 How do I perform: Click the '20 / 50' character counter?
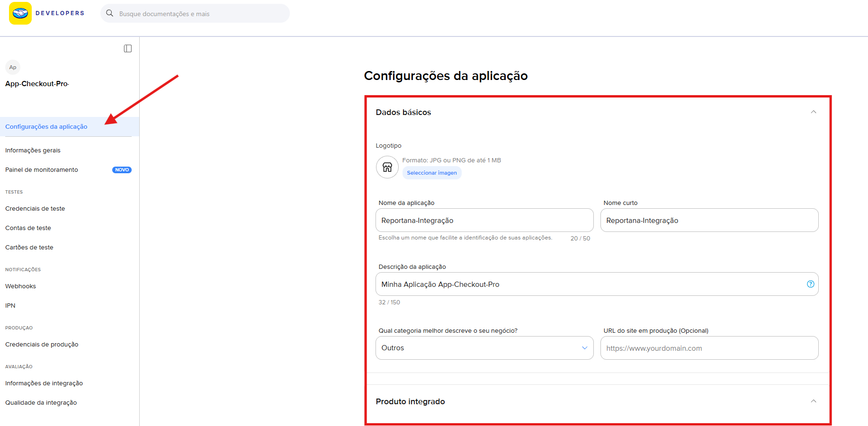[580, 239]
